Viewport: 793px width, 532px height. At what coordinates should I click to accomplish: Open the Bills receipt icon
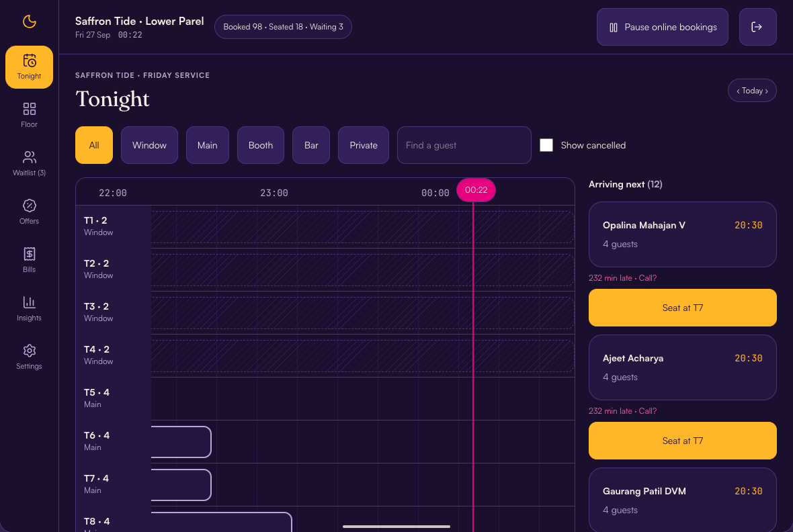[x=30, y=254]
